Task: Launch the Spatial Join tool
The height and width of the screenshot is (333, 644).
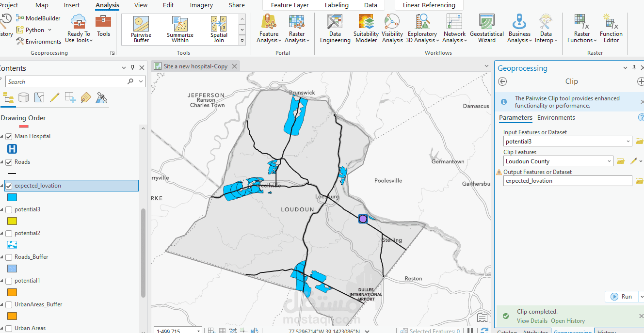Action: (x=219, y=30)
